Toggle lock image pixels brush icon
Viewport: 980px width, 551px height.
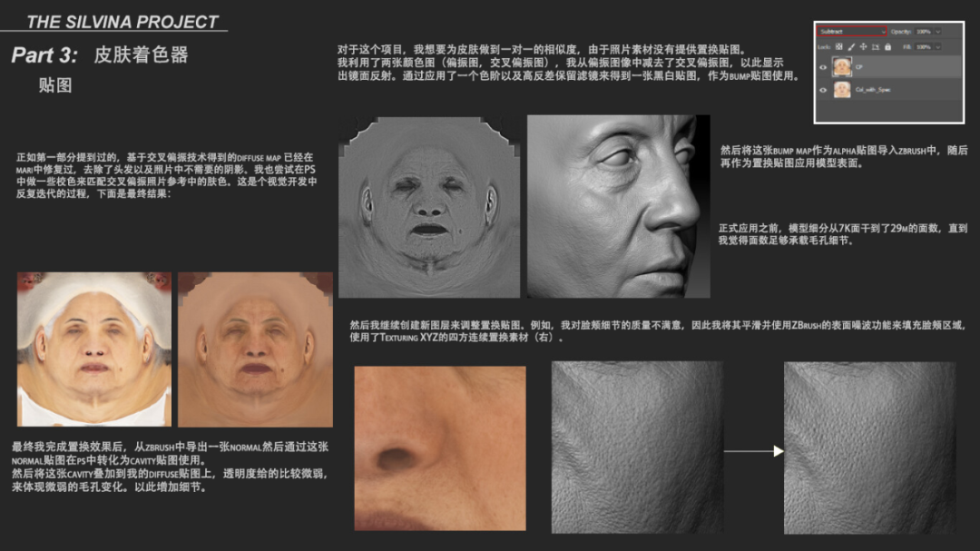[851, 47]
